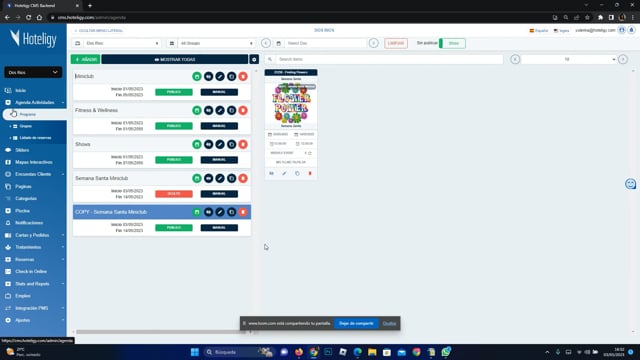Screen dimensions: 640x360
Task: Delete the COPY - Semana Santa Miniclub program
Action: (x=243, y=212)
